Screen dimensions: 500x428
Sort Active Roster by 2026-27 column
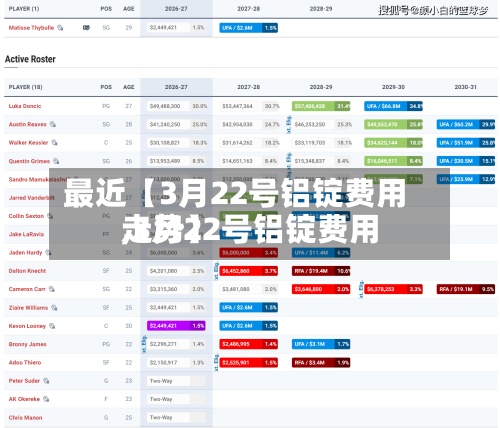(176, 87)
